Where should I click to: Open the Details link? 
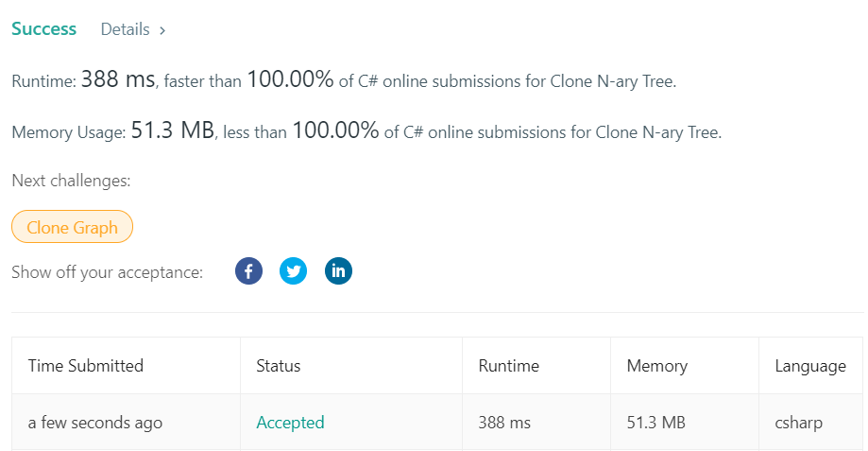(126, 29)
